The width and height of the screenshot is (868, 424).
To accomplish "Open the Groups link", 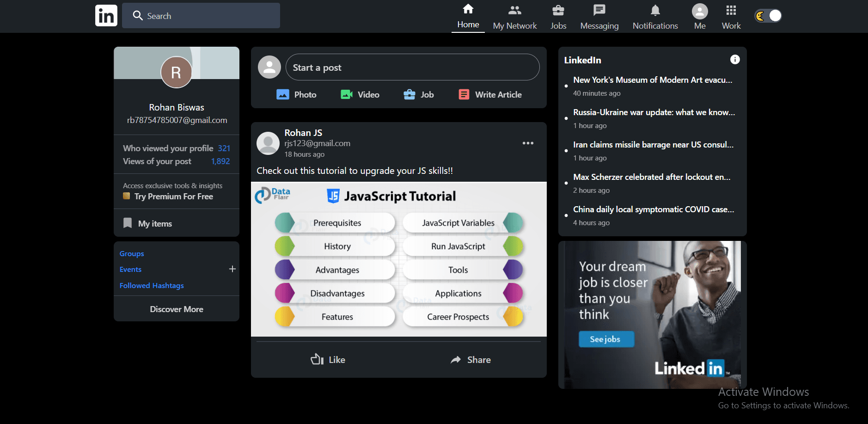I will click(x=132, y=254).
